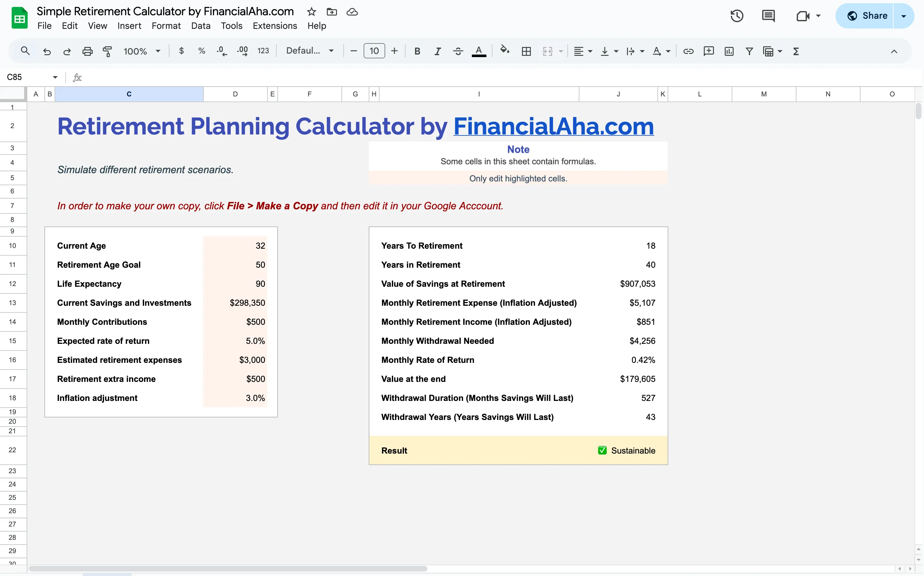Open the Functions sigma icon
924x576 pixels.
796,51
